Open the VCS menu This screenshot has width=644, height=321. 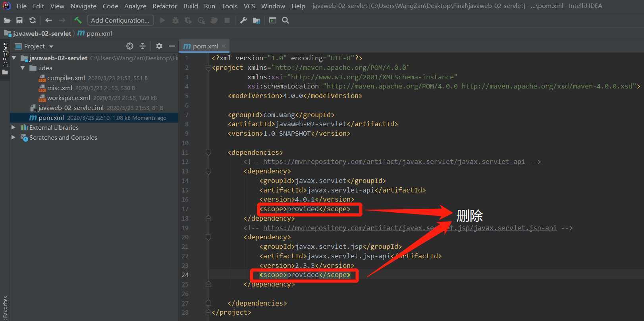point(249,6)
